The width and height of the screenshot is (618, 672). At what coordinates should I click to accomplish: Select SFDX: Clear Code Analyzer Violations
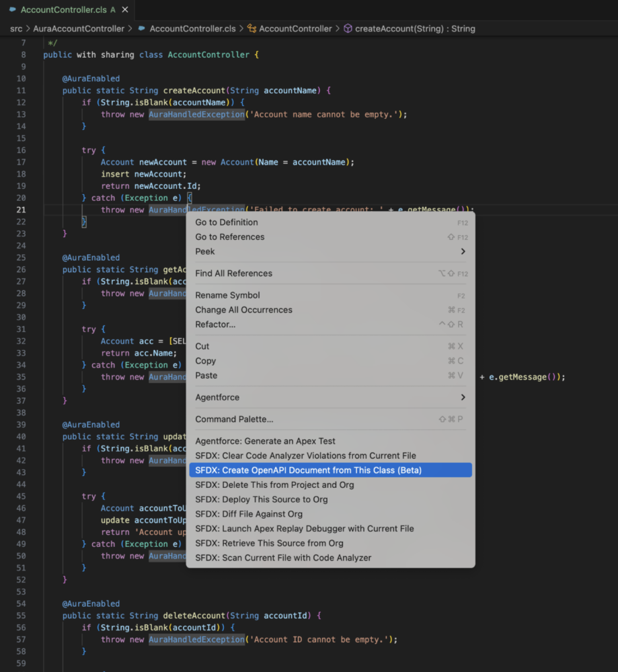coord(331,456)
